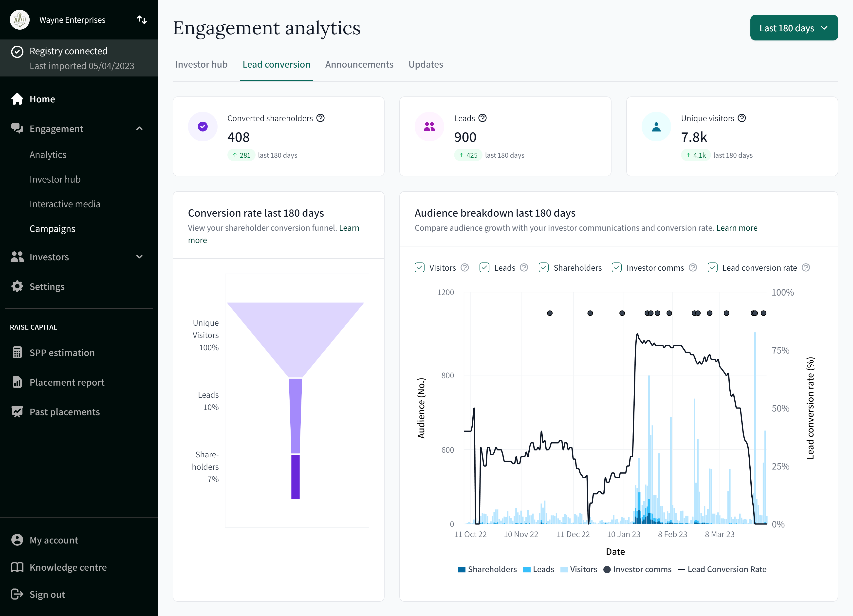
Task: Click the Placement report icon
Action: 17,382
